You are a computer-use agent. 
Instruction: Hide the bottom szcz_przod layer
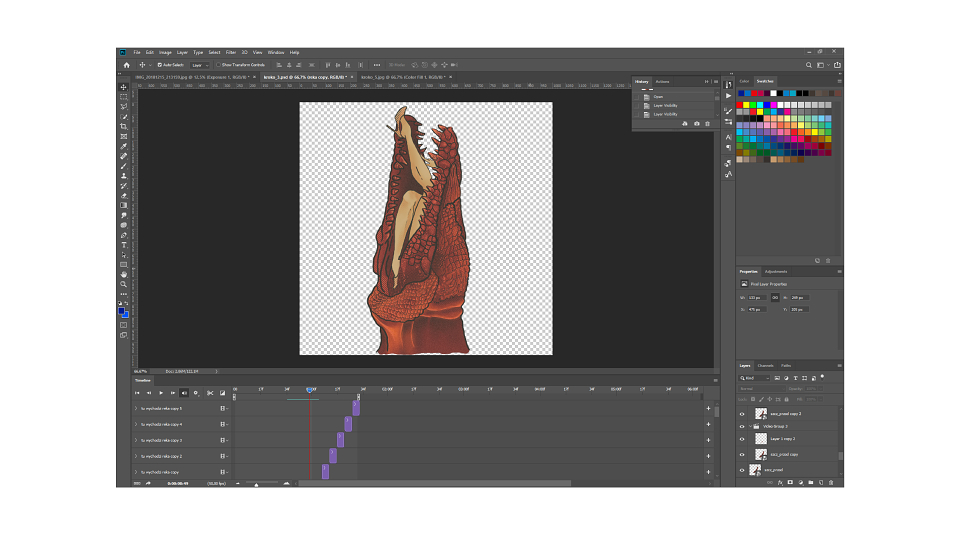point(742,470)
